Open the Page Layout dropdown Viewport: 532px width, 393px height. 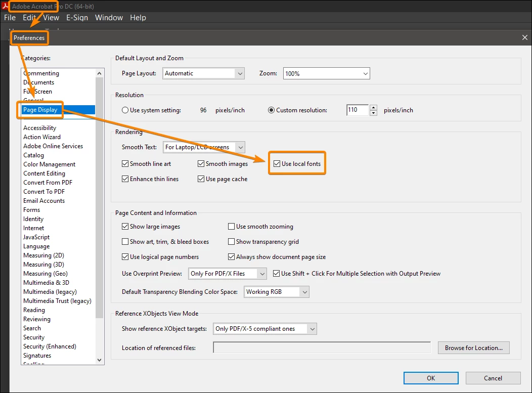tap(203, 73)
